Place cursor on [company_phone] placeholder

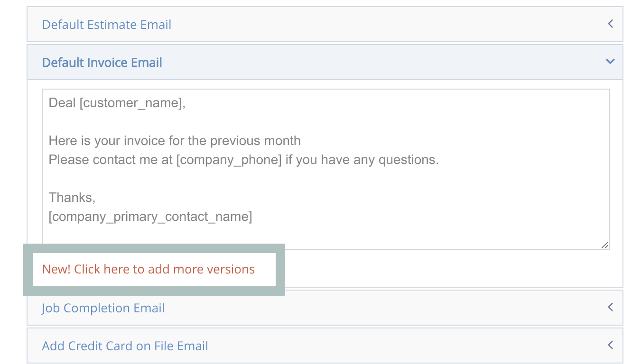click(x=229, y=160)
